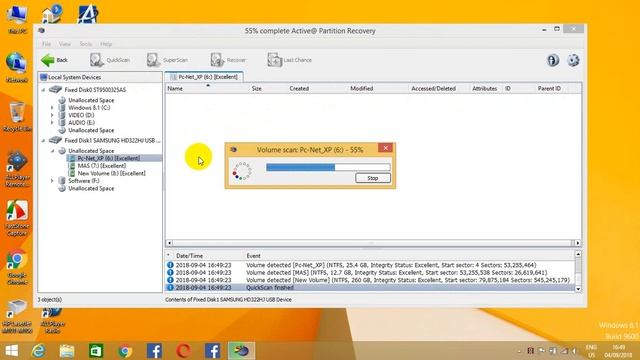
Task: Collapse Unallocated Space under Disk1
Action: coord(52,151)
